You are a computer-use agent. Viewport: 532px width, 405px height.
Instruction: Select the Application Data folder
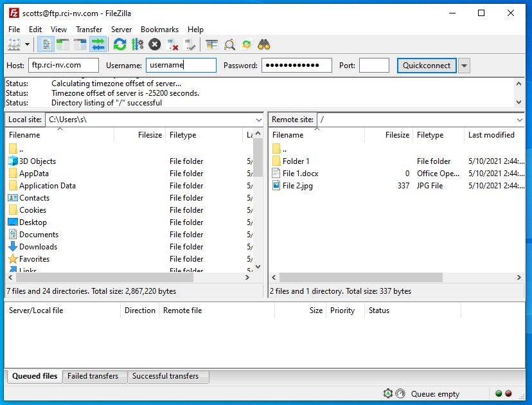(47, 186)
